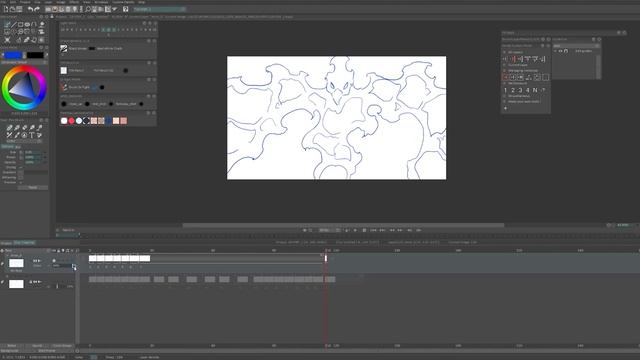Select the straight line drawing tool
The height and width of the screenshot is (360, 640).
14,24
